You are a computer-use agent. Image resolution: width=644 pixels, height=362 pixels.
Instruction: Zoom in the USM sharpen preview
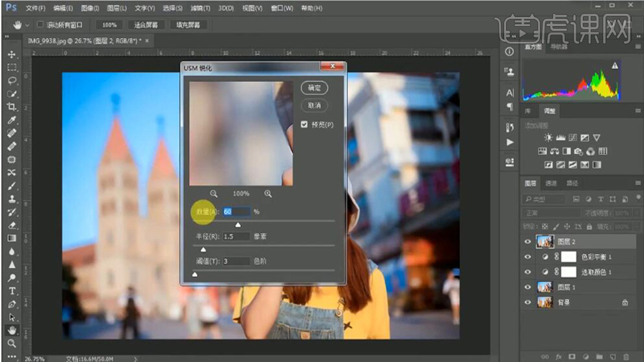click(268, 193)
